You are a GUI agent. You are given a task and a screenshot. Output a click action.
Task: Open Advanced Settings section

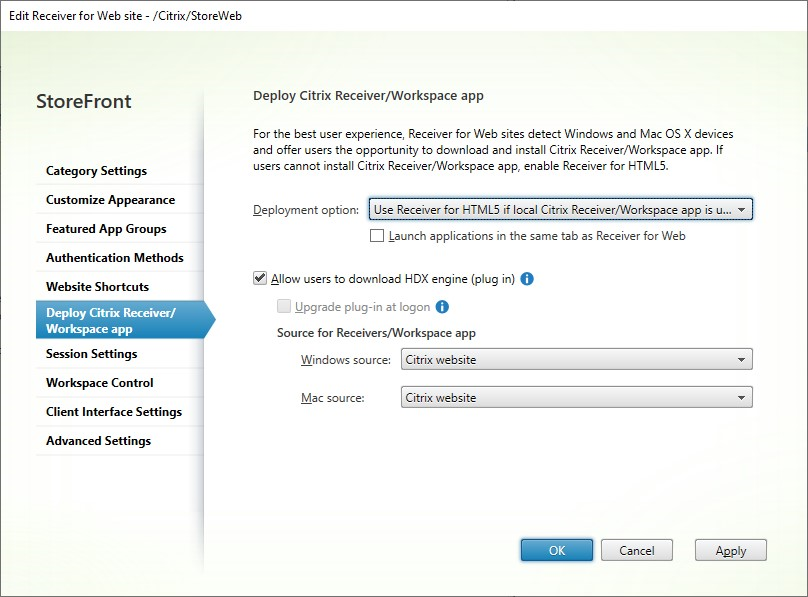point(98,441)
